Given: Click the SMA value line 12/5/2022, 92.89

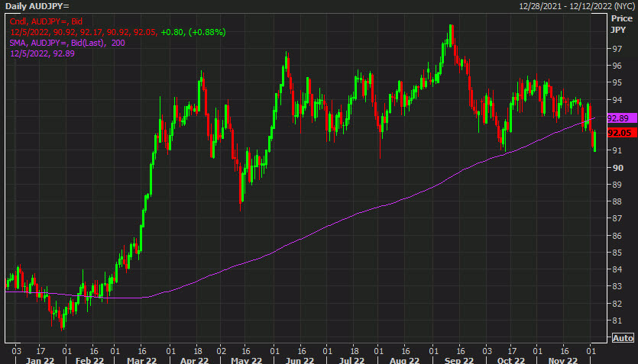Looking at the screenshot, I should coord(42,53).
